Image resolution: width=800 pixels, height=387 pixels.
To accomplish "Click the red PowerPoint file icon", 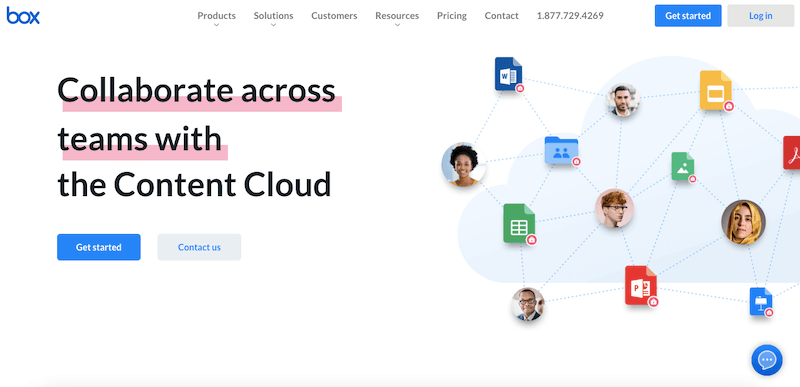I will pyautogui.click(x=640, y=285).
